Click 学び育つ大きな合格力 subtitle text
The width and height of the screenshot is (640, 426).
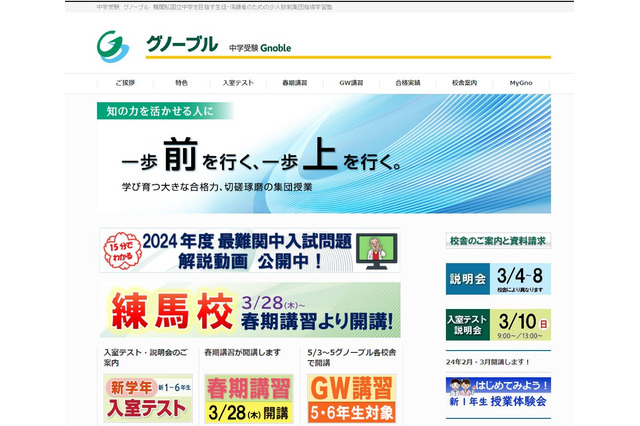coord(217,187)
